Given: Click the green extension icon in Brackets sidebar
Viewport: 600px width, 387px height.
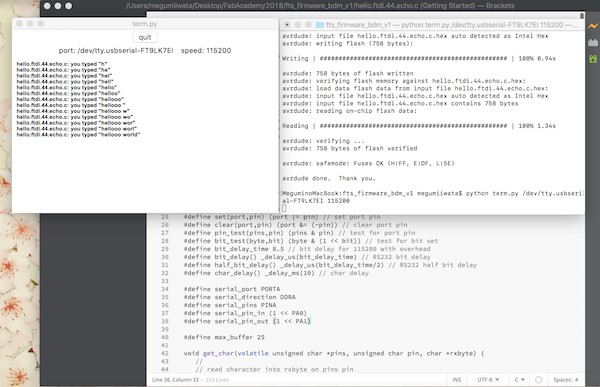Looking at the screenshot, I should (x=593, y=59).
